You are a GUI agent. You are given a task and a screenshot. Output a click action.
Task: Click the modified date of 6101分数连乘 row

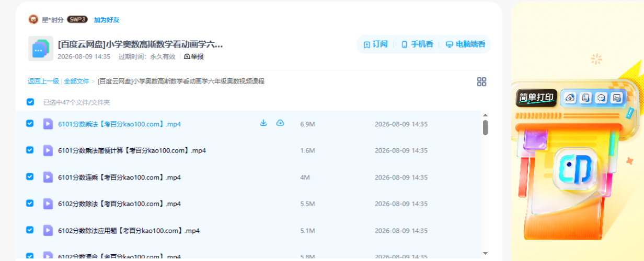pyautogui.click(x=401, y=177)
